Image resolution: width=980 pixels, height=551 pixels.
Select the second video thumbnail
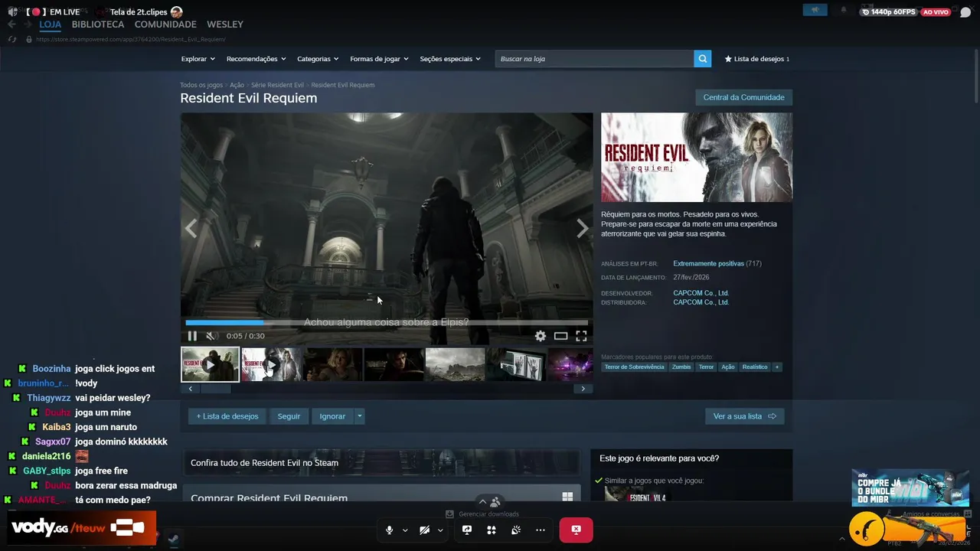coord(271,364)
